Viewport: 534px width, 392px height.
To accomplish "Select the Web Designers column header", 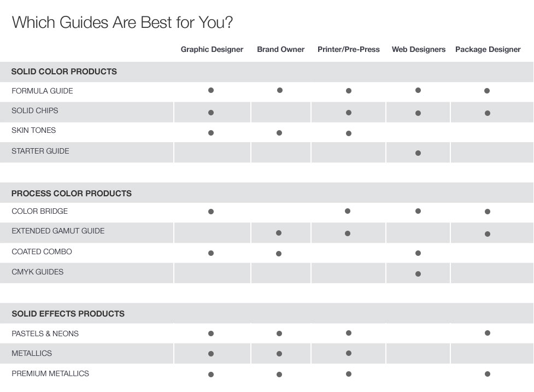I will pos(419,49).
